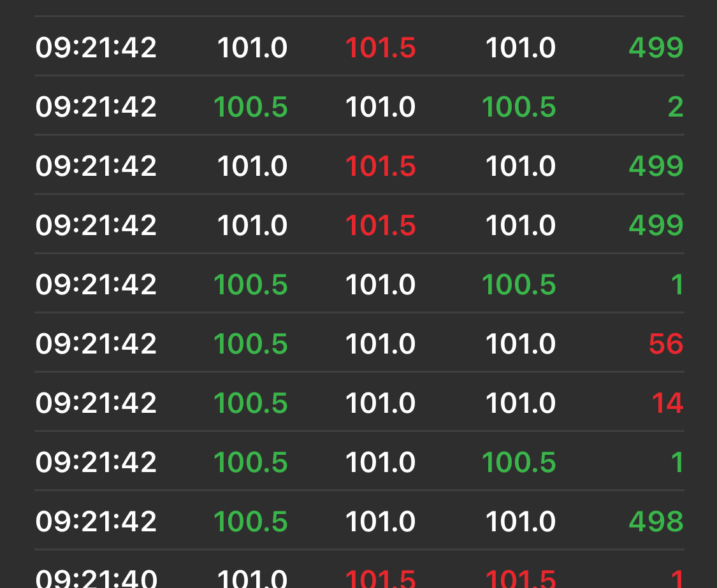
Task: Select the topmost row's 499 volume
Action: coord(656,48)
